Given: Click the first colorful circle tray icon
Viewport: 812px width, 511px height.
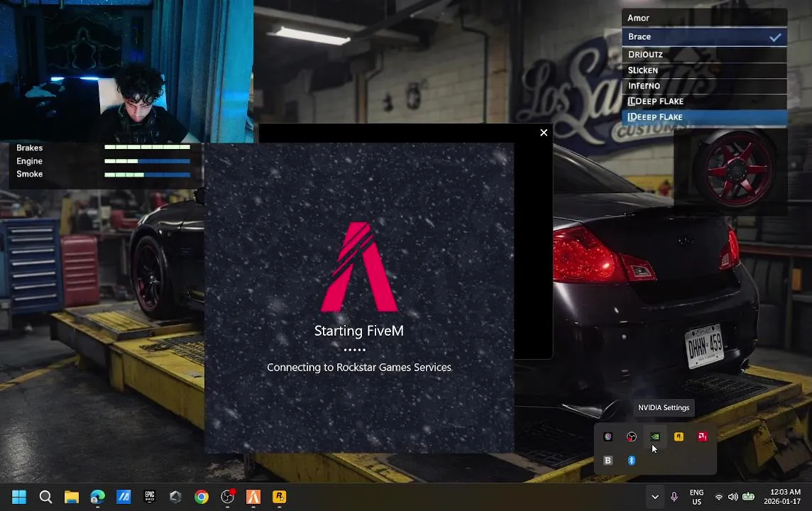Looking at the screenshot, I should pos(608,436).
